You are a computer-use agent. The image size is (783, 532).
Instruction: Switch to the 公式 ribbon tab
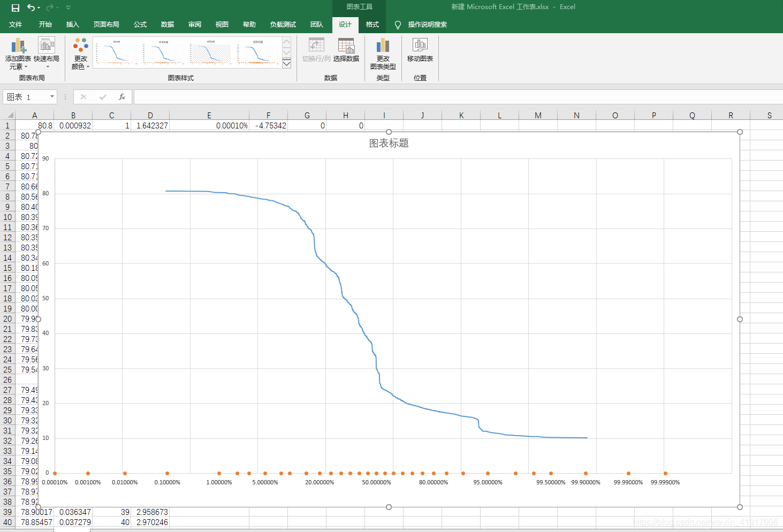[x=140, y=25]
